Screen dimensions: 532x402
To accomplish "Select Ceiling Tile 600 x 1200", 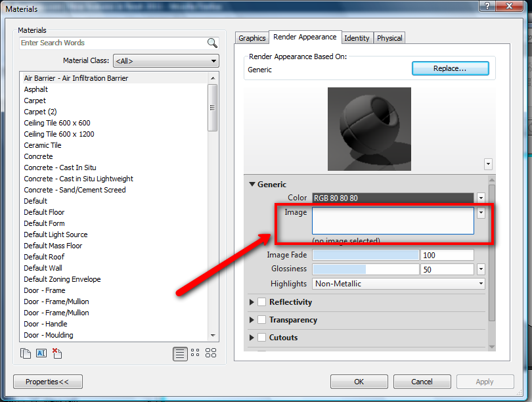I will [x=59, y=134].
